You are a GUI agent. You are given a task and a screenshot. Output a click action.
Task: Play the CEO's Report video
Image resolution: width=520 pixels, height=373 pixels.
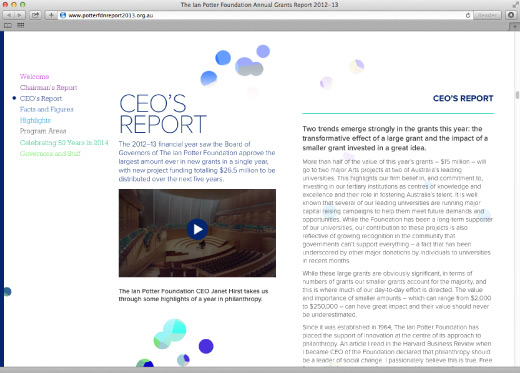197,229
